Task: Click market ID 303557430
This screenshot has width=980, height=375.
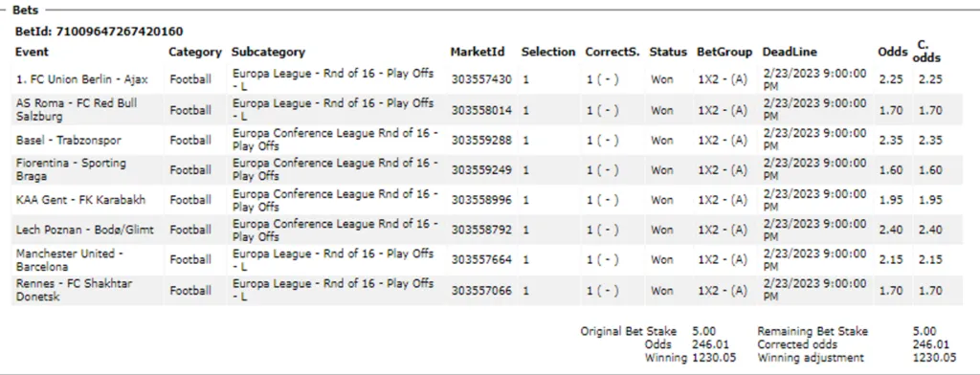Action: 481,79
